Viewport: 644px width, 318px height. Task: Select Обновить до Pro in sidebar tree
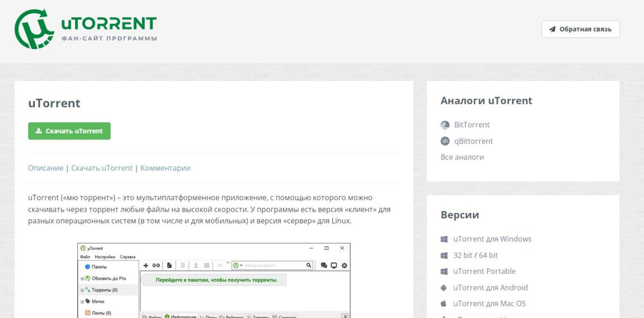pos(109,278)
